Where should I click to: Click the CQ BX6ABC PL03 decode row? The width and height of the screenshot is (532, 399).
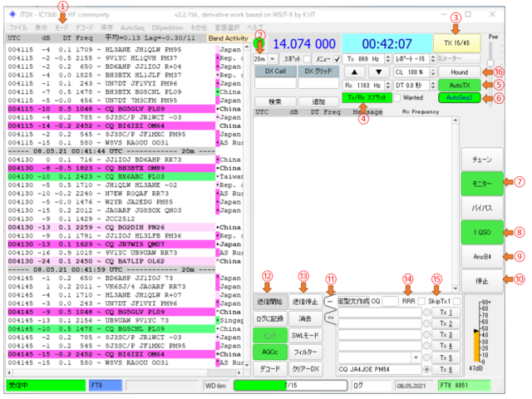(x=111, y=176)
